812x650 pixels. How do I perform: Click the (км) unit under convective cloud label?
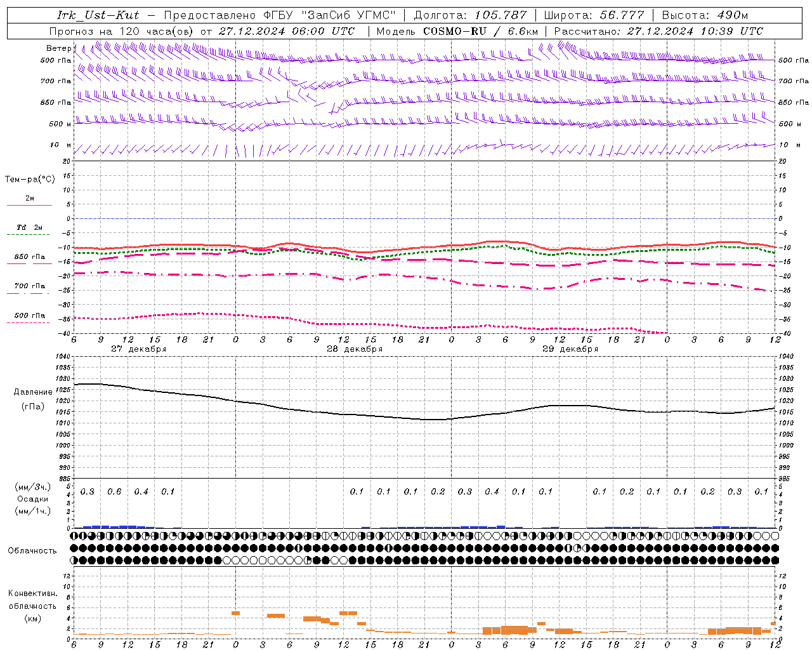tap(32, 618)
